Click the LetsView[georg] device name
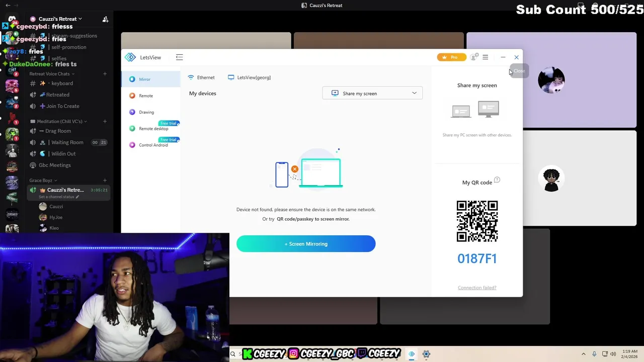This screenshot has height=362, width=644. tap(249, 77)
